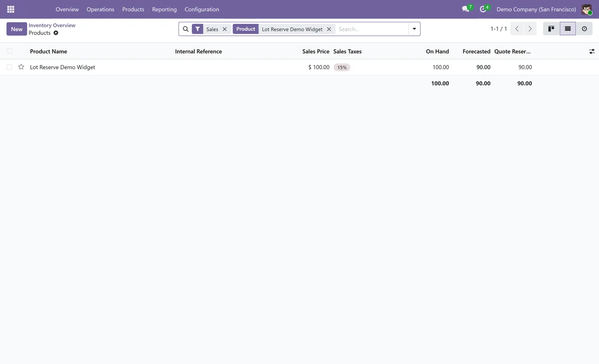Open the Lot Reserve Demo Widget record
The image size is (599, 364).
click(x=62, y=67)
